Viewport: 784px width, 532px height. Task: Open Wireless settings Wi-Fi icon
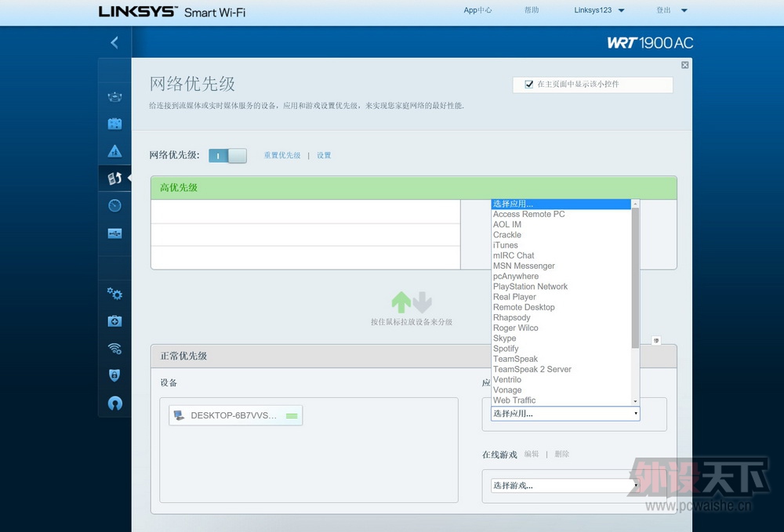tap(114, 348)
